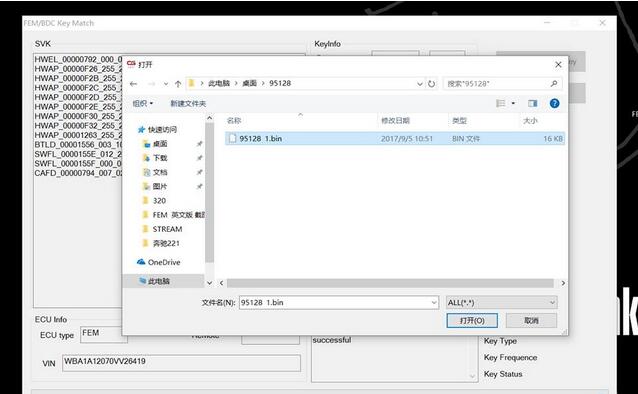
Task: Select HWEL_00000792 row in SVK list
Action: click(78, 59)
